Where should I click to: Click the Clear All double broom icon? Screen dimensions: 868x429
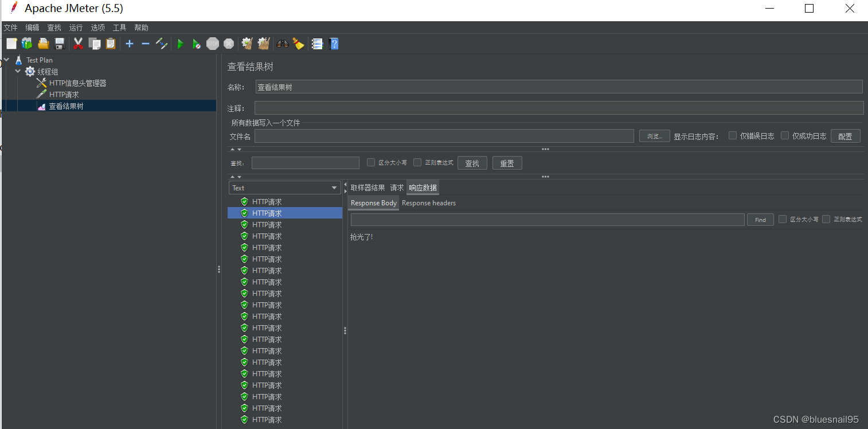pos(263,44)
